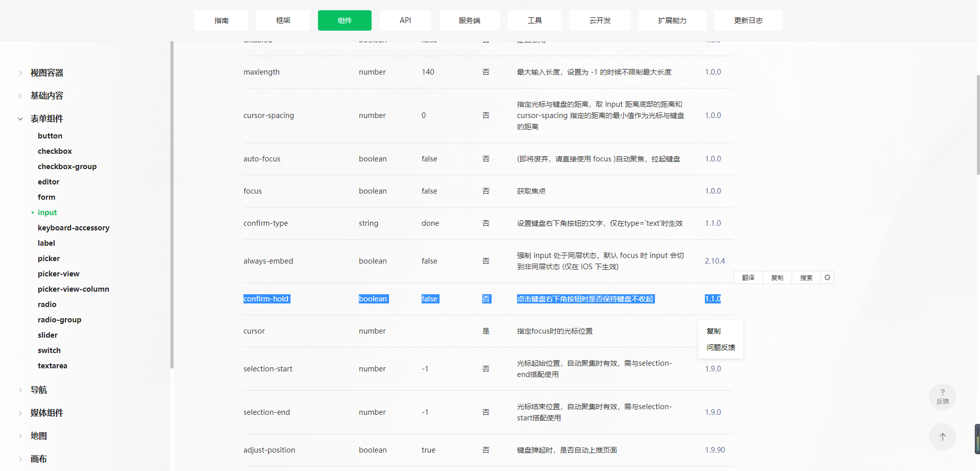Select the 组件 top tab
The image size is (980, 471).
coord(345,20)
